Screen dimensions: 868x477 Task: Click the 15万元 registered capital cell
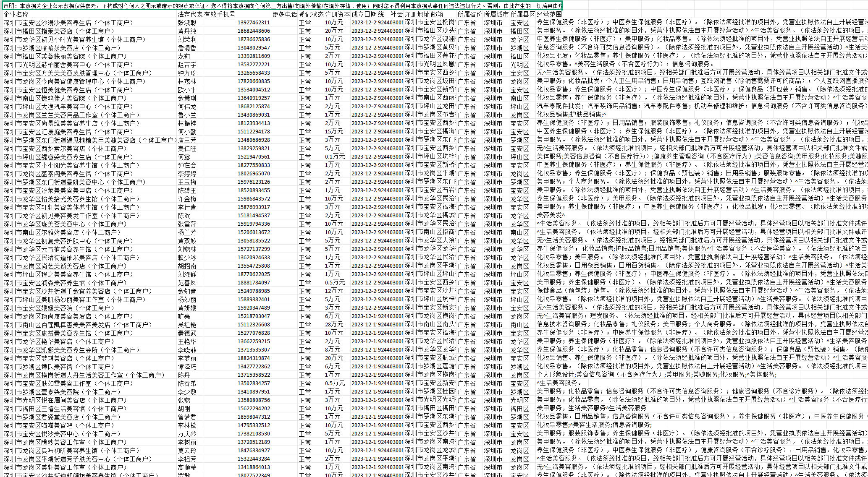coord(334,131)
